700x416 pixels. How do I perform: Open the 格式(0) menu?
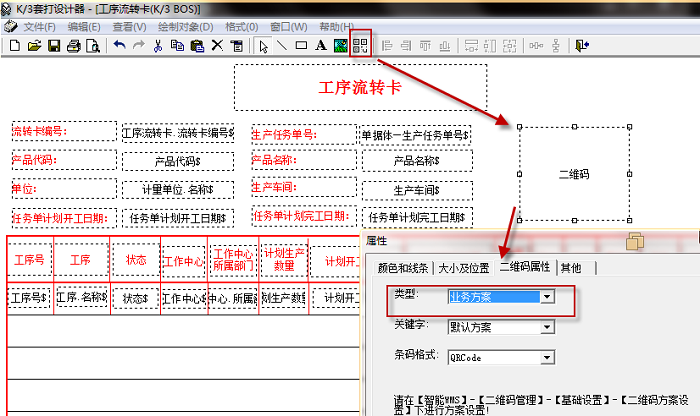(242, 25)
